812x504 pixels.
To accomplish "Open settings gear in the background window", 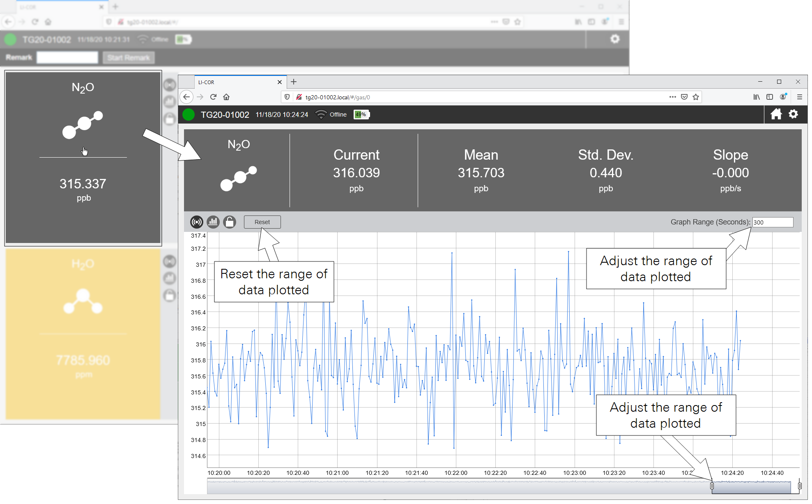I will tap(615, 39).
